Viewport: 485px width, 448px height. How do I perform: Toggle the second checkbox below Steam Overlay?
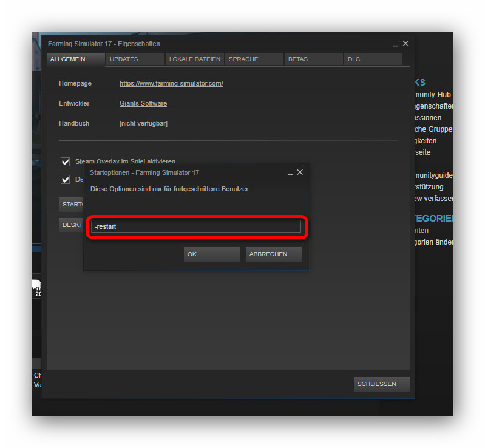tap(65, 179)
